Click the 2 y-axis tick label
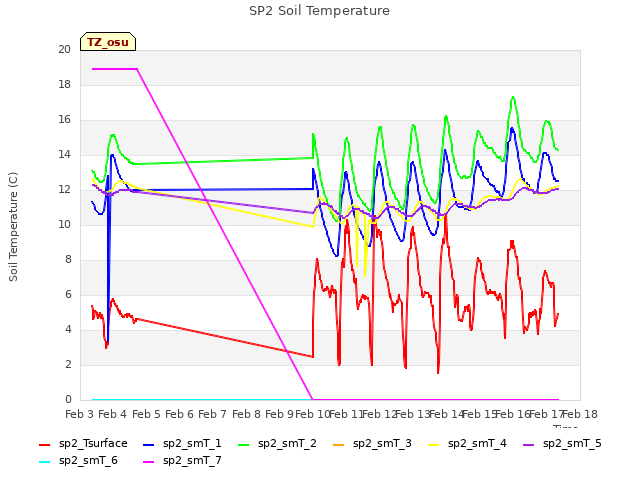640x480 pixels. (68, 364)
